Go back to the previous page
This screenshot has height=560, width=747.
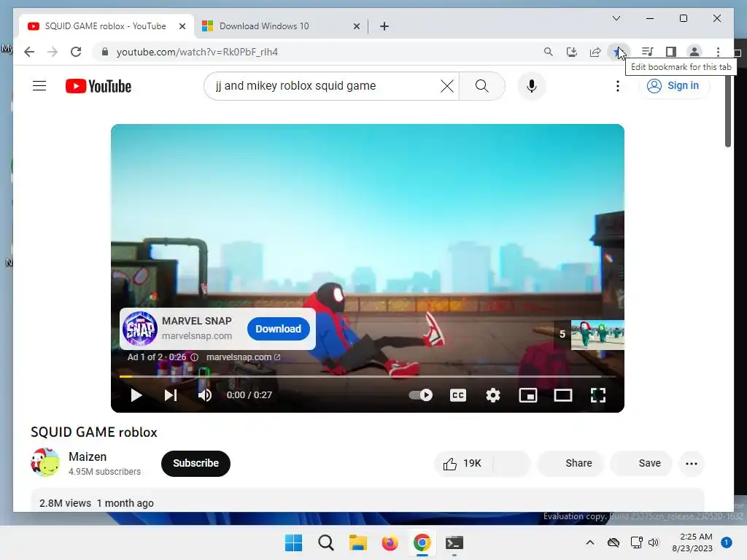(29, 52)
